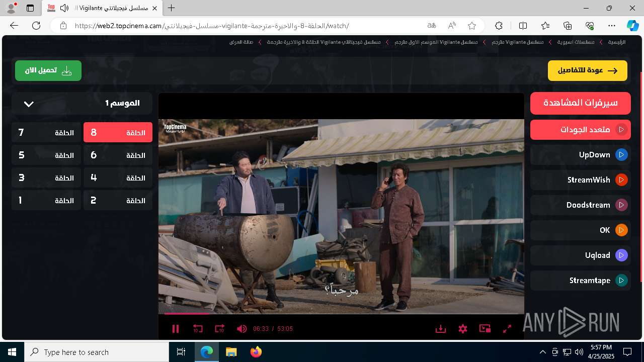Image resolution: width=644 pixels, height=362 pixels.
Task: Select the Doodstream server
Action: click(x=581, y=205)
